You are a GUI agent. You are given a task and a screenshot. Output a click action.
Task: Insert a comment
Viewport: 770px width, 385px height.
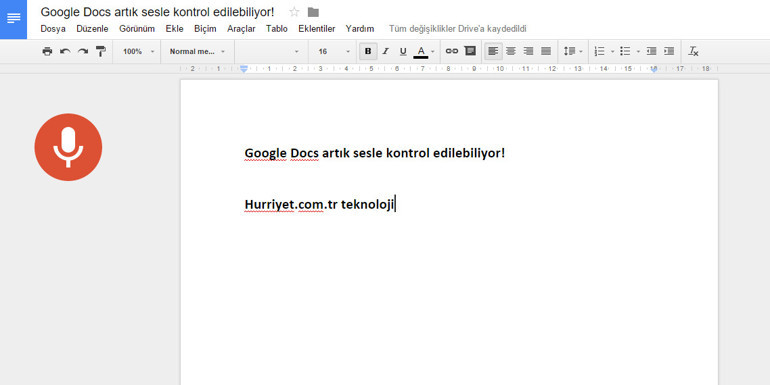470,51
